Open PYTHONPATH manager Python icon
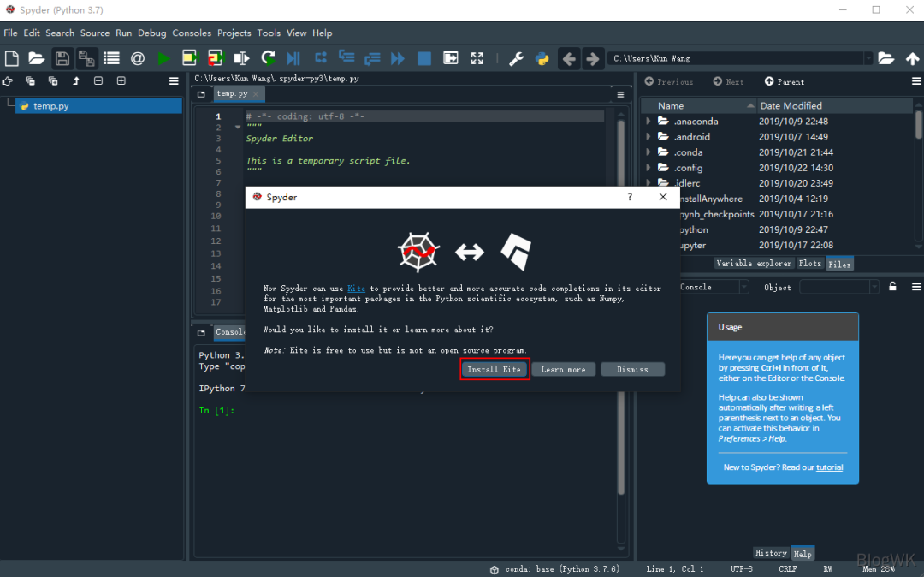Image resolution: width=924 pixels, height=577 pixels. click(542, 58)
